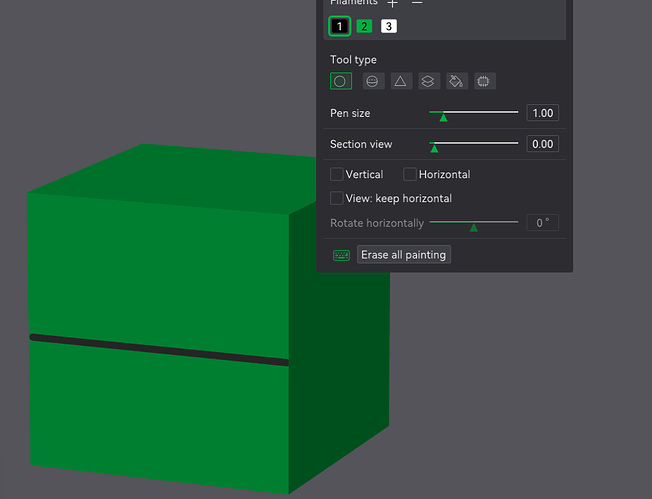Select the Sphere brush tool type
This screenshot has width=652, height=499.
click(x=373, y=81)
